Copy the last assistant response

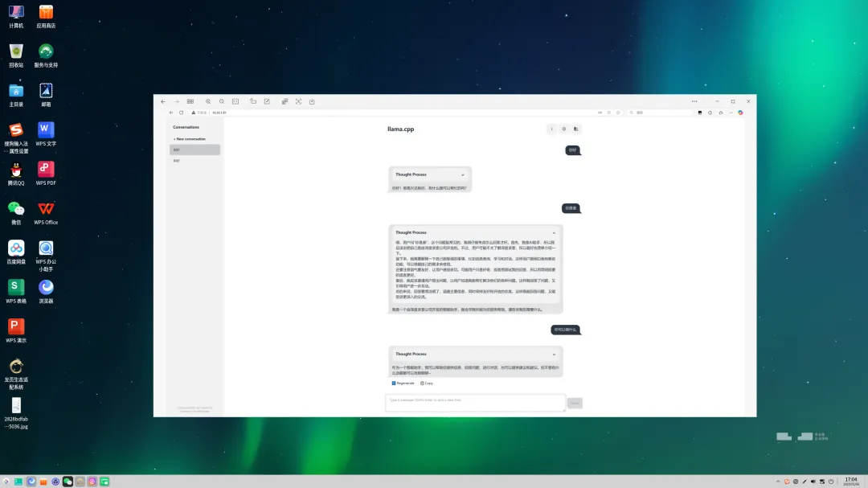[x=427, y=383]
